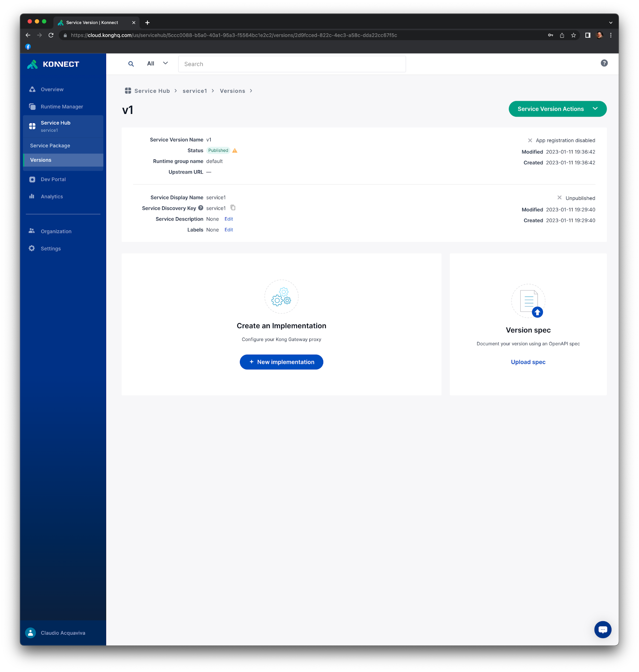Click the Published status badge

pos(218,150)
